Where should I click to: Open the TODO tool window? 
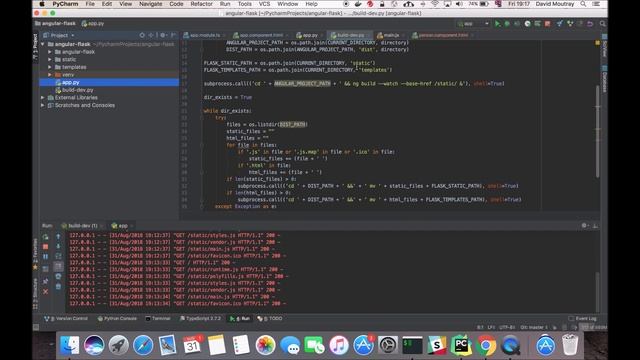[270, 318]
